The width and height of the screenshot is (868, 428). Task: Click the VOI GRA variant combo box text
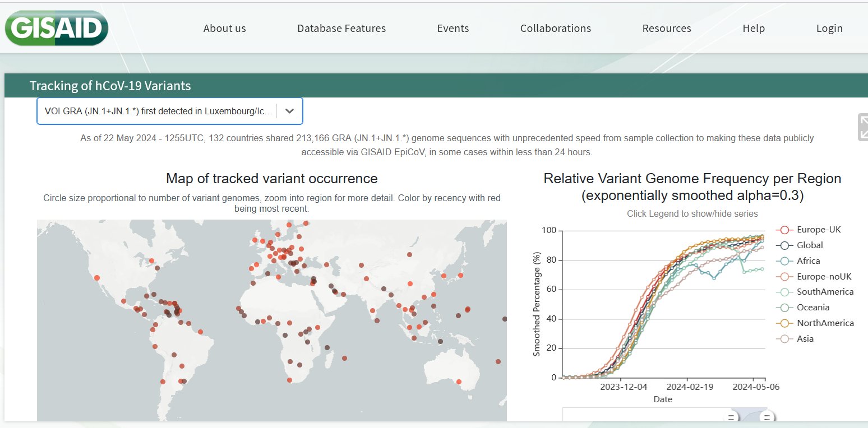[158, 111]
